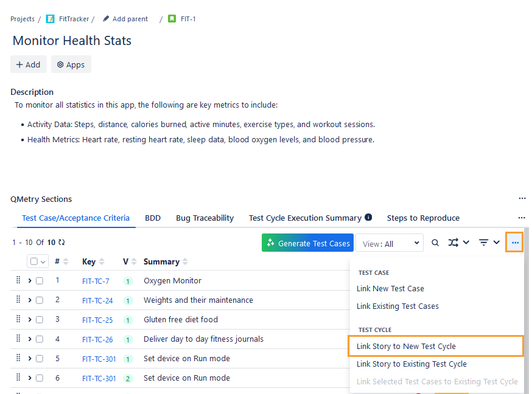Open the filter icon in the table toolbar
The height and width of the screenshot is (394, 532).
(484, 242)
